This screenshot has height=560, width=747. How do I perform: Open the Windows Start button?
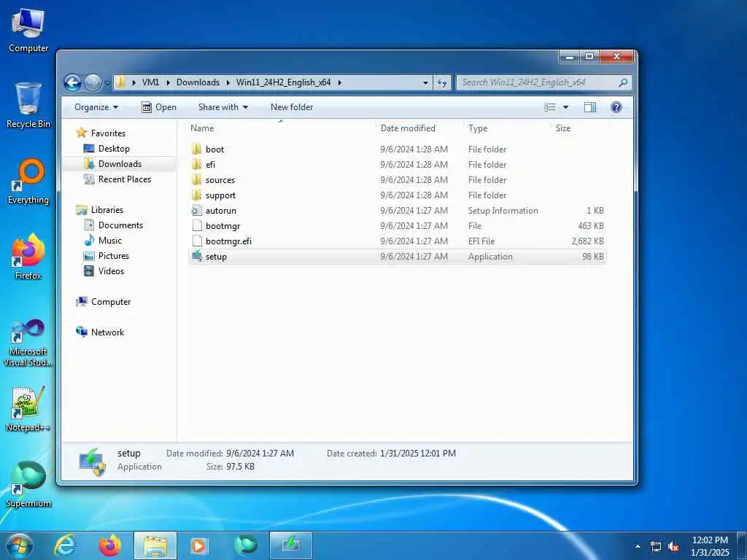[19, 545]
